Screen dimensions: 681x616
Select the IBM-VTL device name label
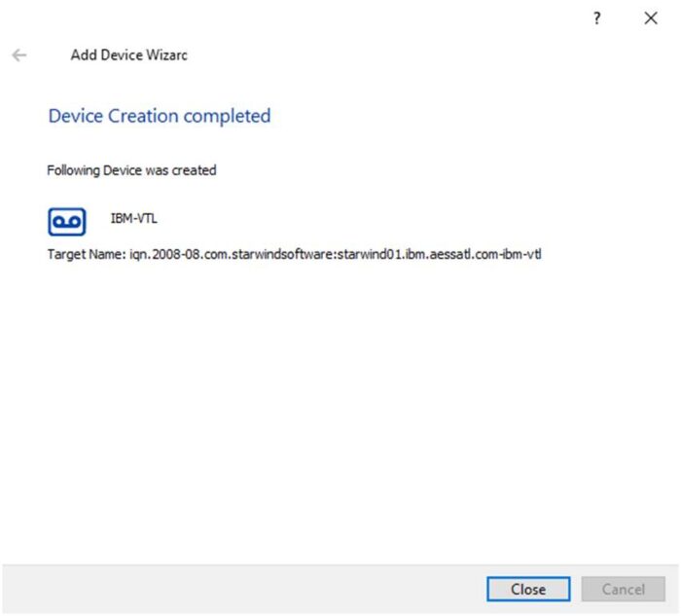tap(133, 218)
